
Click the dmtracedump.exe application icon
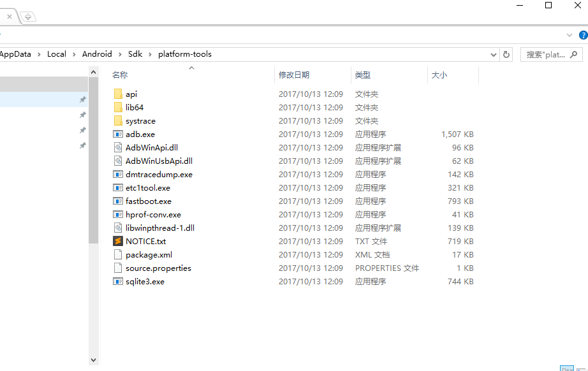tap(118, 174)
